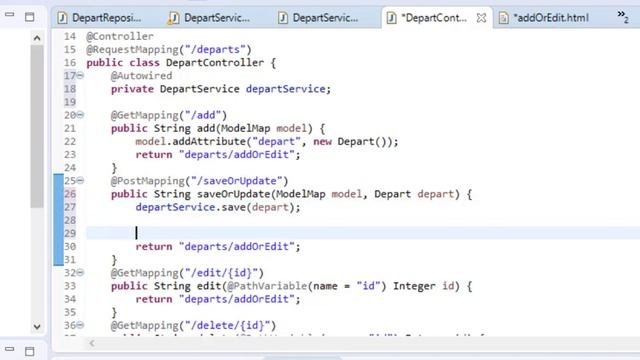This screenshot has width=640, height=360.
Task: Show the hidden editors overflow list
Action: tap(623, 17)
